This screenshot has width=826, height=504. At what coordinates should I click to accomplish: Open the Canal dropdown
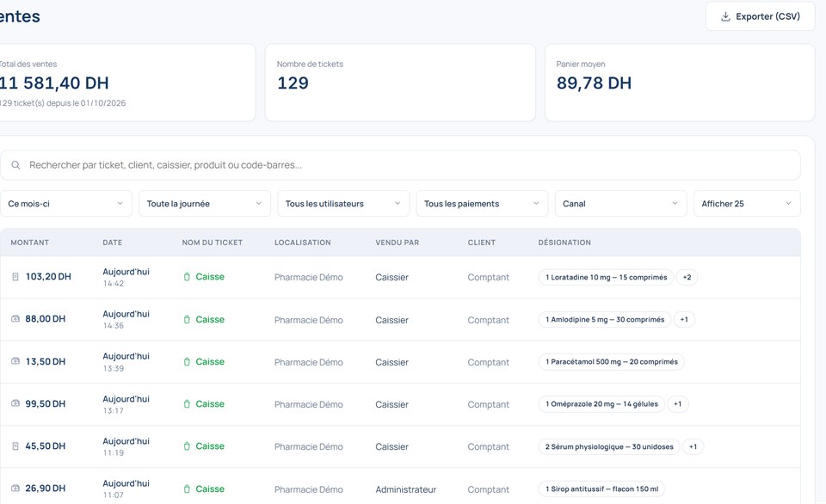620,203
